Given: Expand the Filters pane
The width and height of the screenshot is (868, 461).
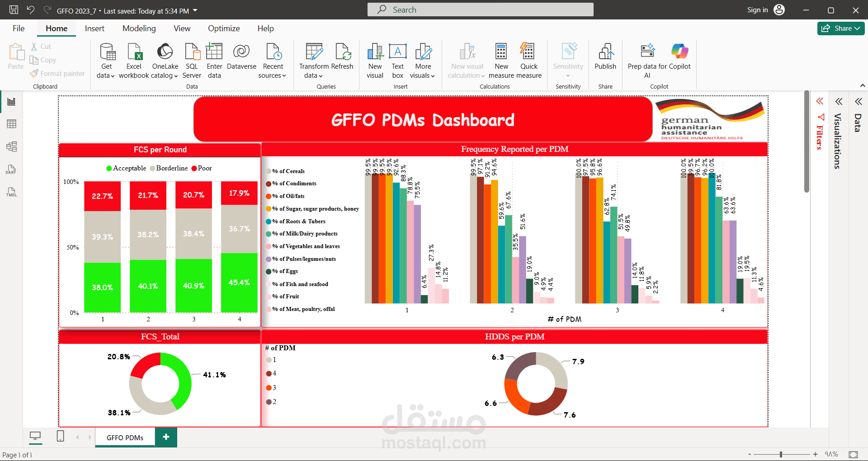Looking at the screenshot, I should click(x=820, y=101).
